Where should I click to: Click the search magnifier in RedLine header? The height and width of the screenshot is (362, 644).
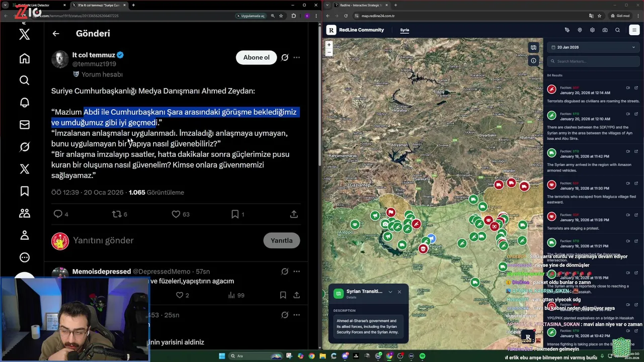(x=617, y=30)
